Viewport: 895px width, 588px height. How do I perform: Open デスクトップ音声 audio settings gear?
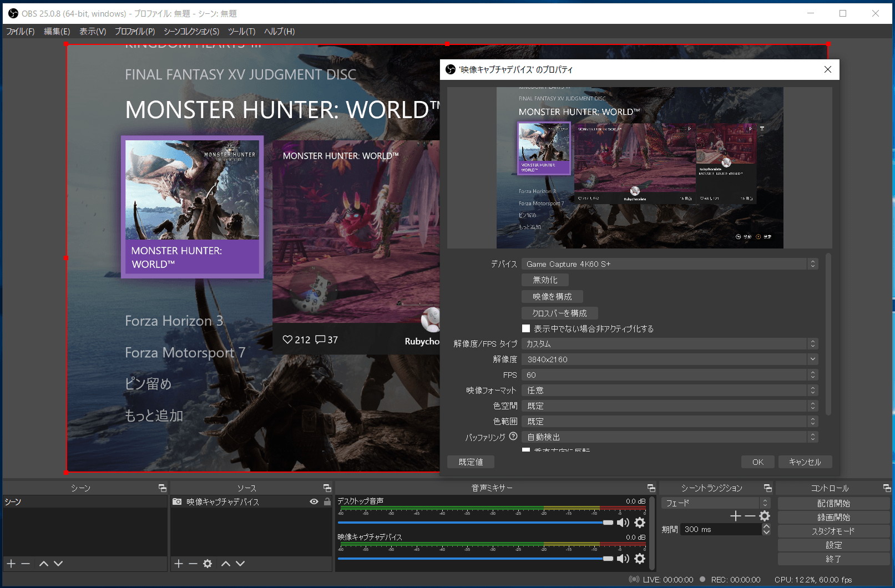pyautogui.click(x=640, y=523)
